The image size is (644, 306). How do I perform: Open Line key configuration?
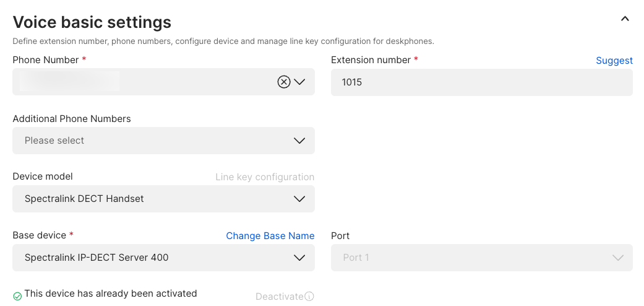(265, 177)
